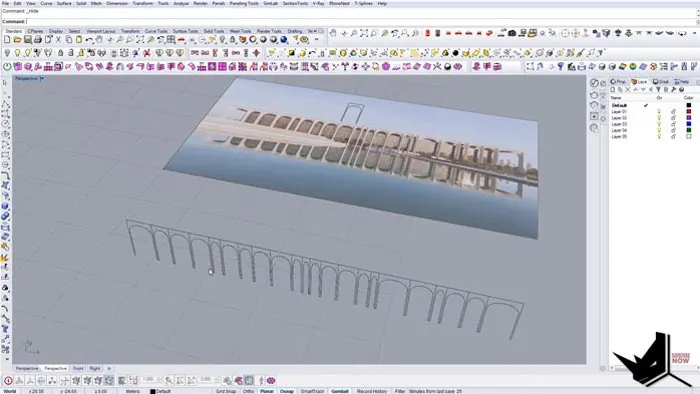Click the light bulb show objects icon
This screenshot has width=700, height=394.
(x=17, y=53)
